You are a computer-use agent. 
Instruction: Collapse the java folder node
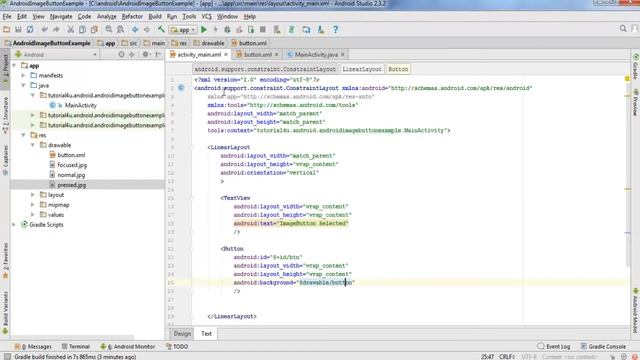click(23, 85)
